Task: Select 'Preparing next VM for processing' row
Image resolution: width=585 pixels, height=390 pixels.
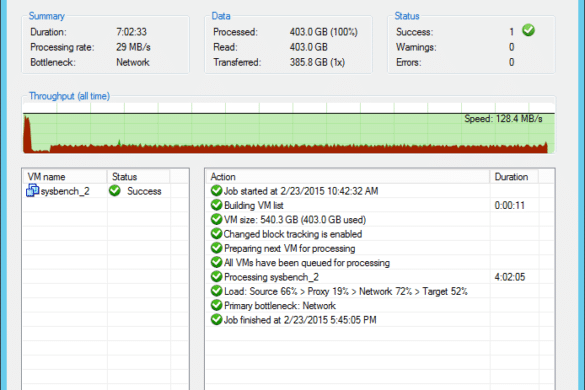Action: pyautogui.click(x=380, y=248)
